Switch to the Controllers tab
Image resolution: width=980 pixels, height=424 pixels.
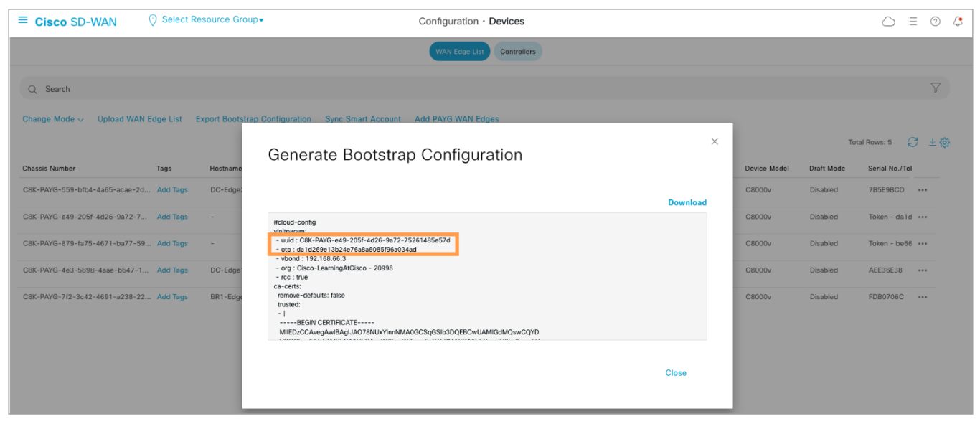click(x=518, y=52)
